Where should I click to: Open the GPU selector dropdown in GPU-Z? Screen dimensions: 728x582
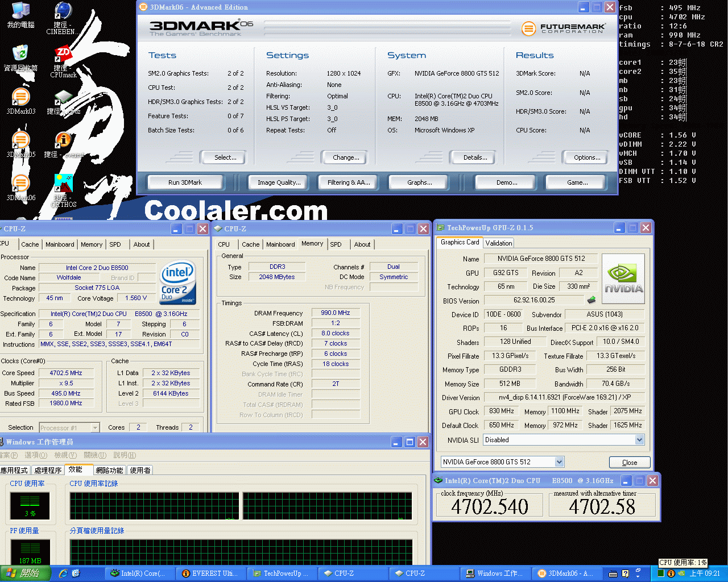[559, 462]
